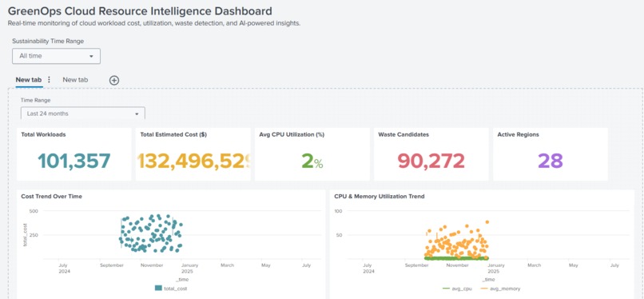Click the Avg CPU Utilization 2% value
The width and height of the screenshot is (644, 299).
click(x=312, y=161)
